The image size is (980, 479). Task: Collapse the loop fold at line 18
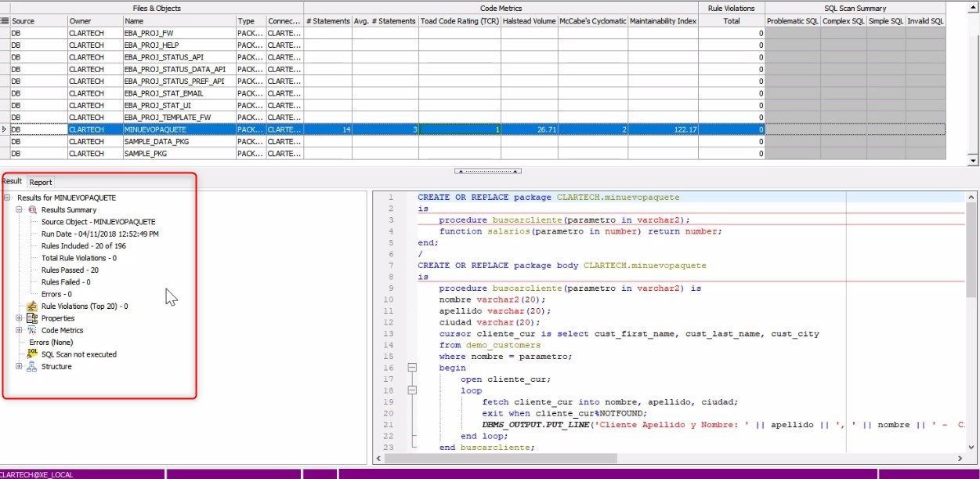click(x=412, y=390)
